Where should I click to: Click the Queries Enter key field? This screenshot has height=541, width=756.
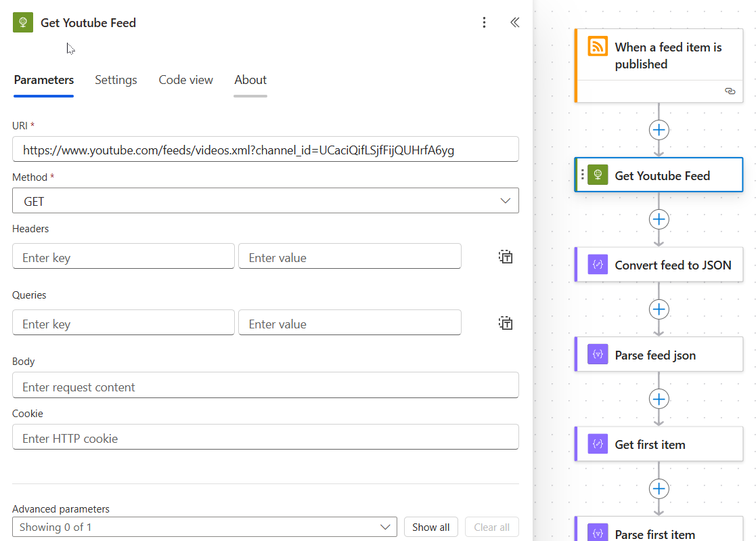coord(123,322)
